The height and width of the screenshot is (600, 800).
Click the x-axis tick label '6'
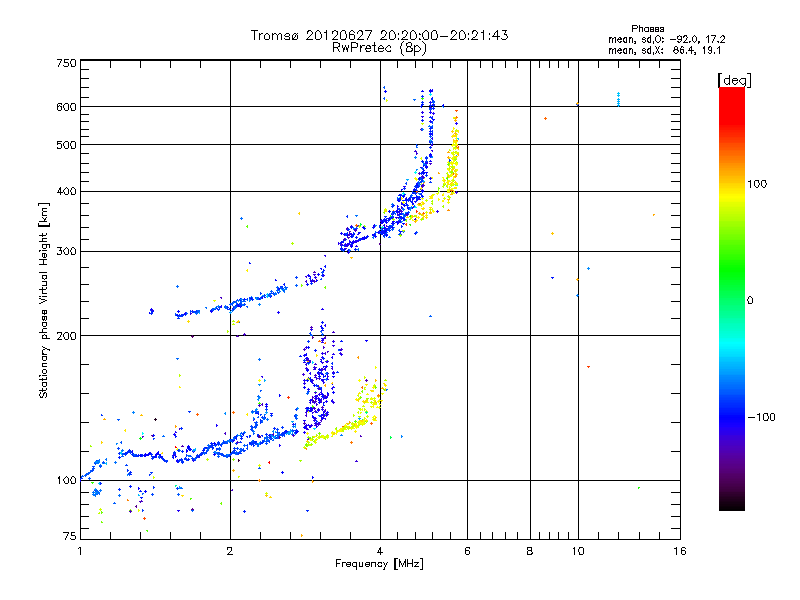point(467,551)
